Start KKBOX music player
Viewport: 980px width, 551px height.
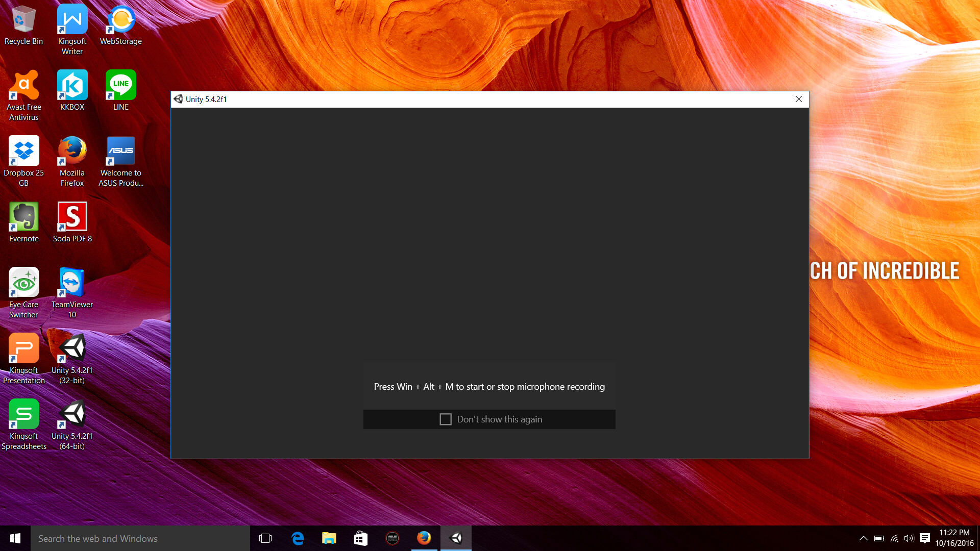point(72,84)
